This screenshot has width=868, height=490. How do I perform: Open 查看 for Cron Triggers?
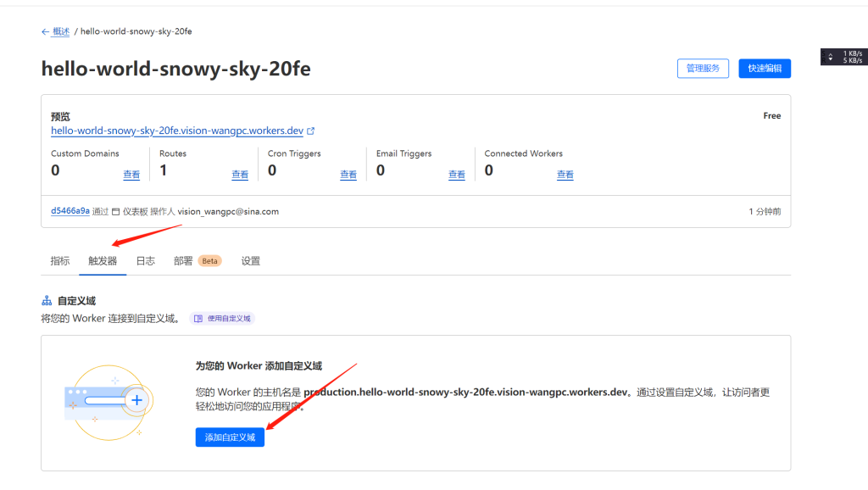pos(348,175)
